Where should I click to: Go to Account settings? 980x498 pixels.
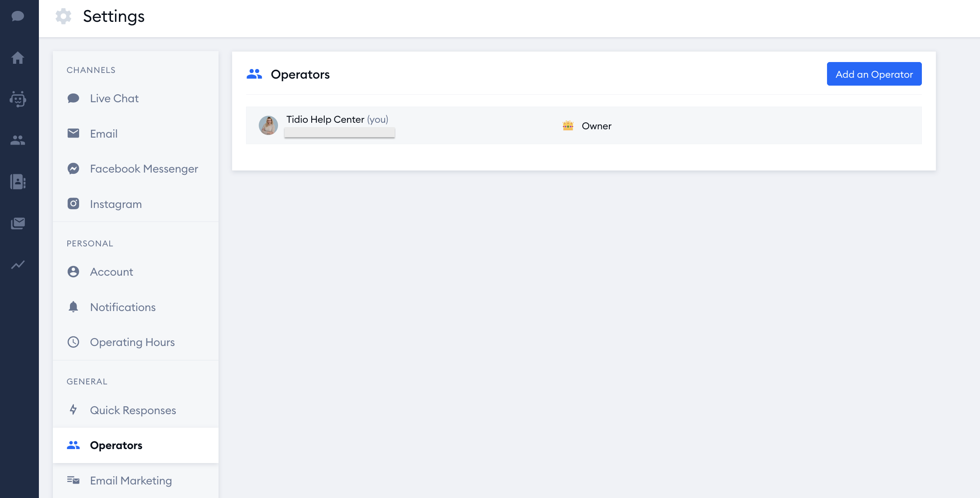(x=136, y=272)
